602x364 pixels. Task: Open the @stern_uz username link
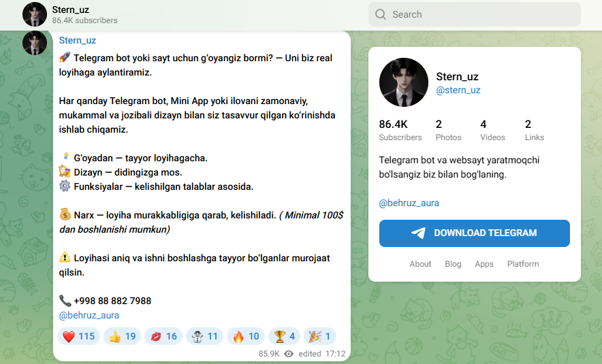[x=458, y=90]
